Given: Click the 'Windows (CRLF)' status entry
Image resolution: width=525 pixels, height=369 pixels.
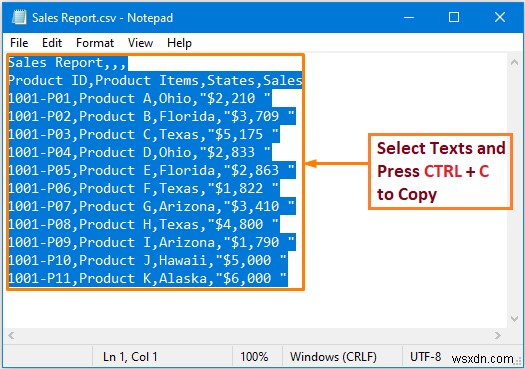Looking at the screenshot, I should click(333, 357).
